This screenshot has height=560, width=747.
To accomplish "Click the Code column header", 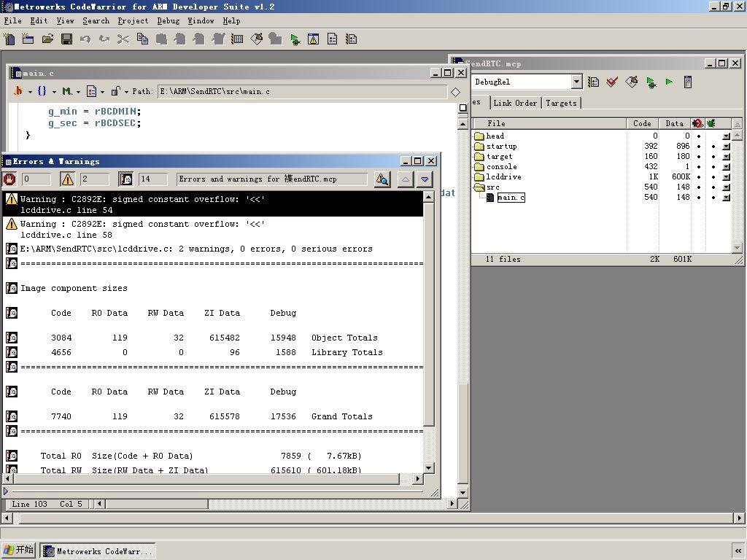I will coord(642,123).
